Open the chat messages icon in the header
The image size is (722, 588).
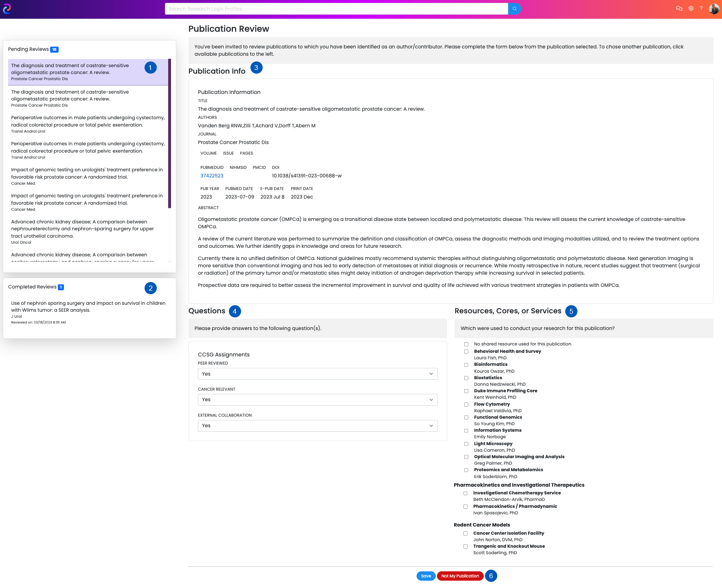coord(679,8)
